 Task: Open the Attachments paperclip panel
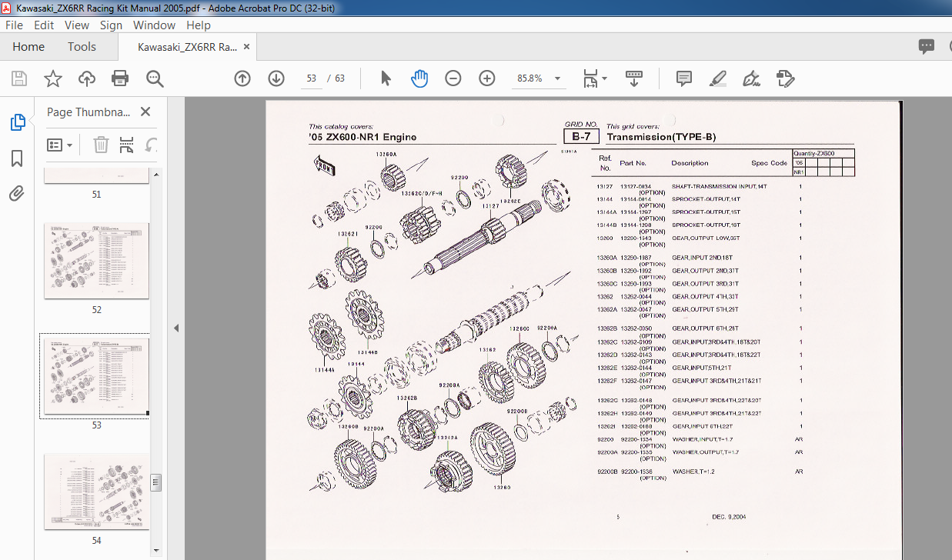[17, 194]
